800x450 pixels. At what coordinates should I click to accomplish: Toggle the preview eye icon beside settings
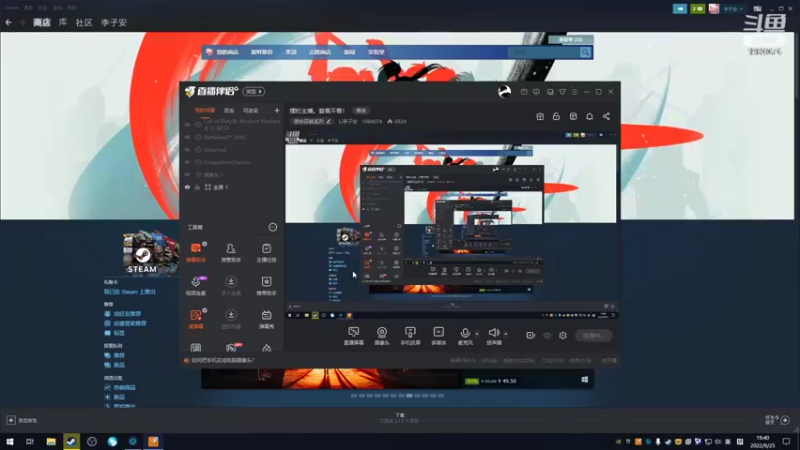(547, 335)
